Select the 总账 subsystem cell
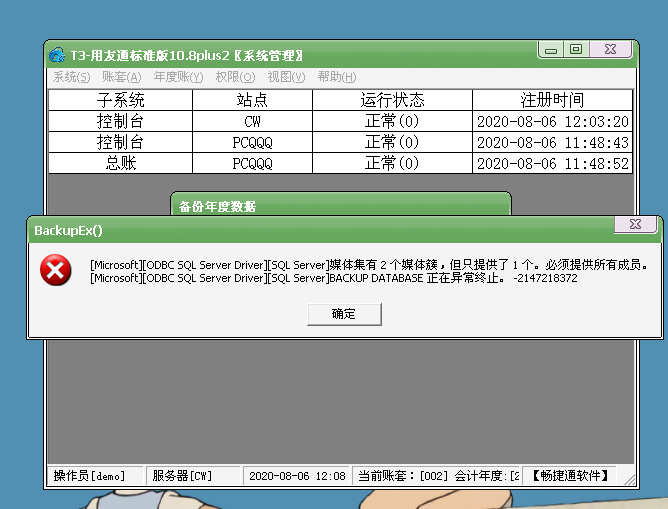Image resolution: width=668 pixels, height=509 pixels. (x=121, y=163)
